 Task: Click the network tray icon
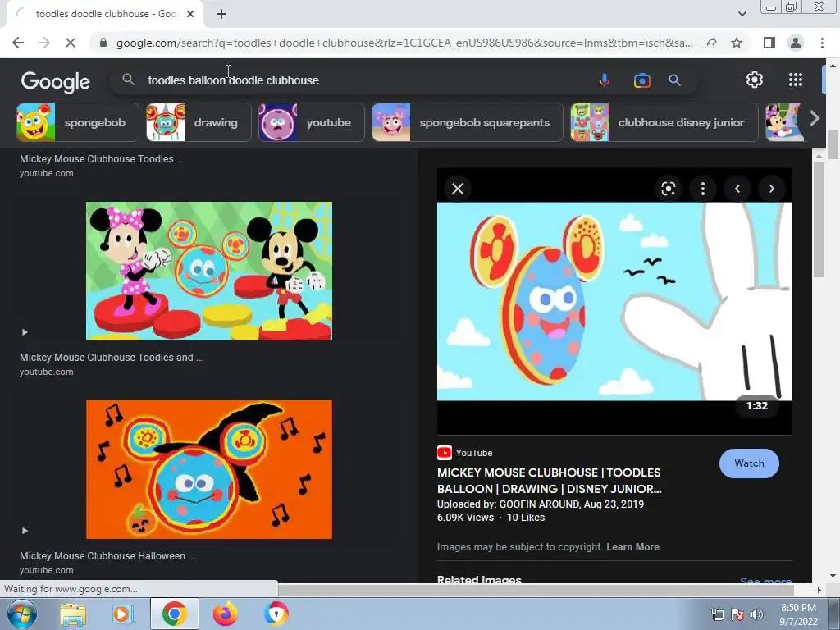[717, 614]
